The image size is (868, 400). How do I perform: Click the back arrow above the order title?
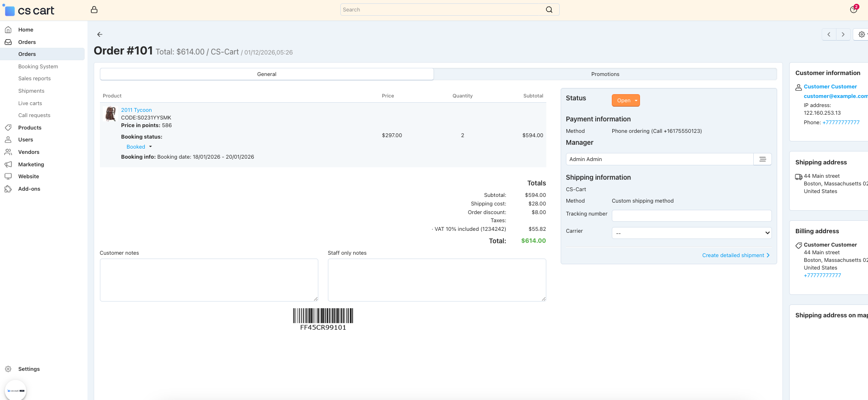100,34
